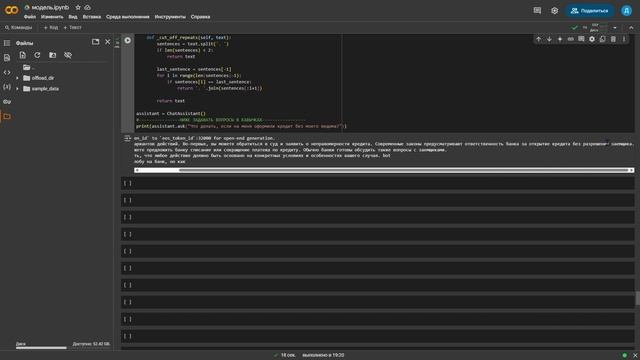
Task: Click the 'выполнено в 19:20' status text
Action: tap(323, 355)
